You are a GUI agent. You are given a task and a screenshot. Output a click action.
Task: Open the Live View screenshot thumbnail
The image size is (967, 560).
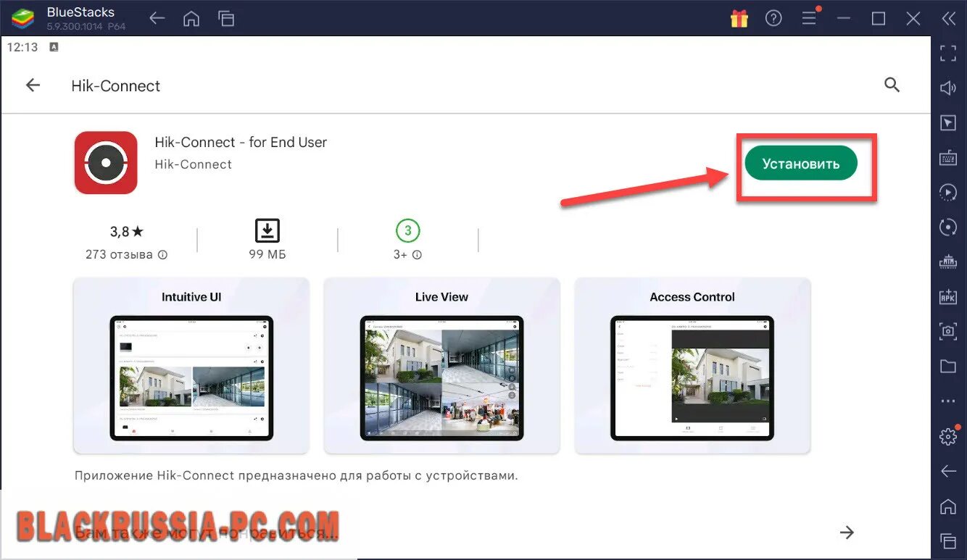(x=441, y=366)
